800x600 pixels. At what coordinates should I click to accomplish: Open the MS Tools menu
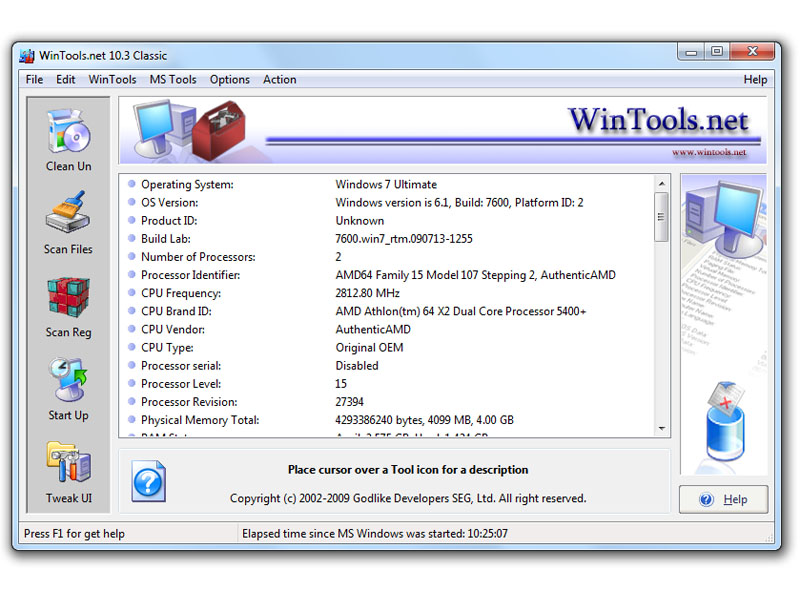pyautogui.click(x=173, y=80)
